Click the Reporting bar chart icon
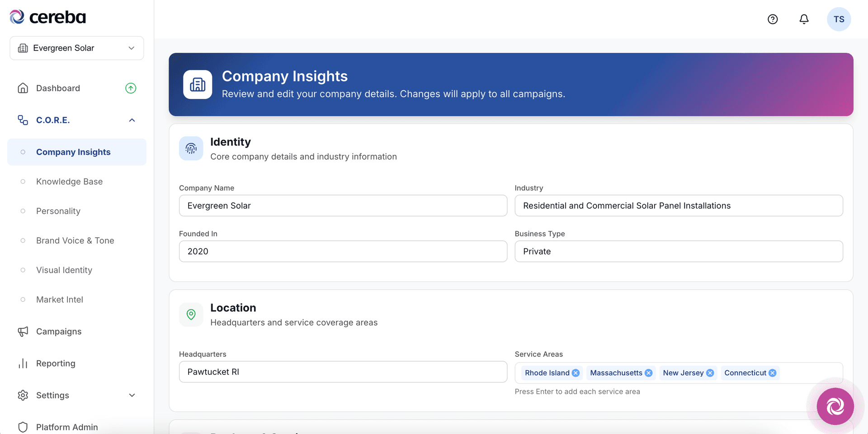 [23, 363]
